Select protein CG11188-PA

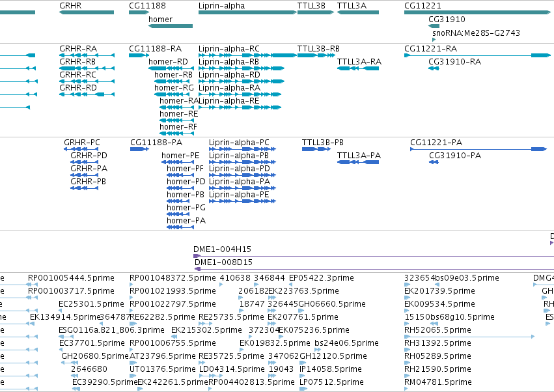[x=139, y=149]
